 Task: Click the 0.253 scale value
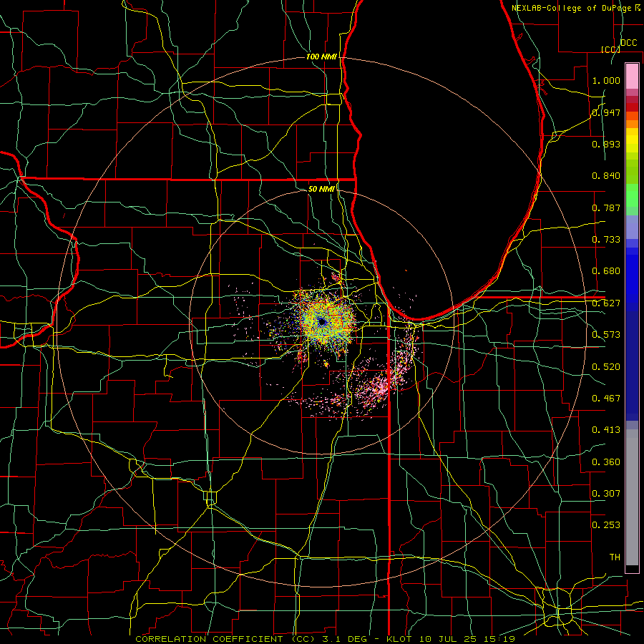click(606, 525)
